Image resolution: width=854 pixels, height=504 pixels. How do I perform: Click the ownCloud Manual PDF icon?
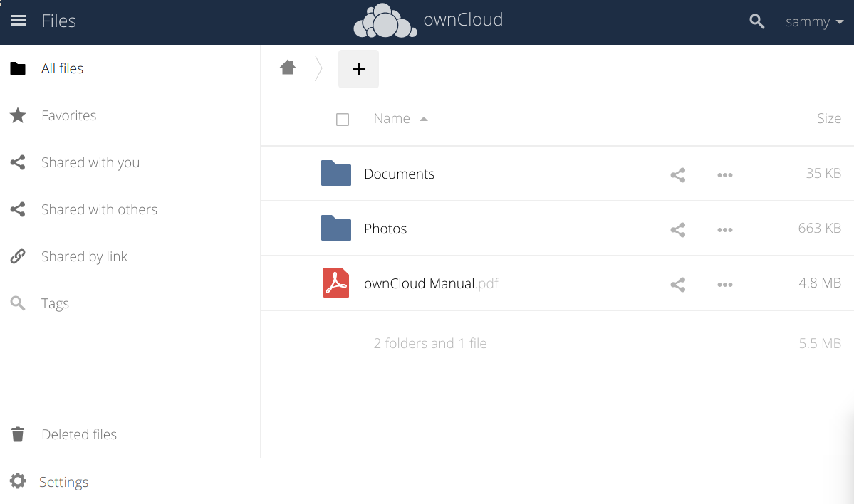tap(336, 283)
